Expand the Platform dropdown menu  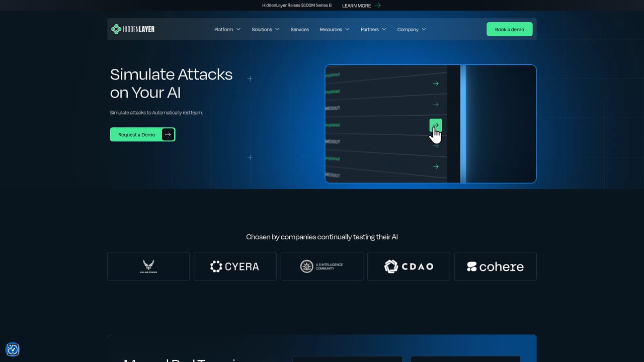tap(227, 30)
